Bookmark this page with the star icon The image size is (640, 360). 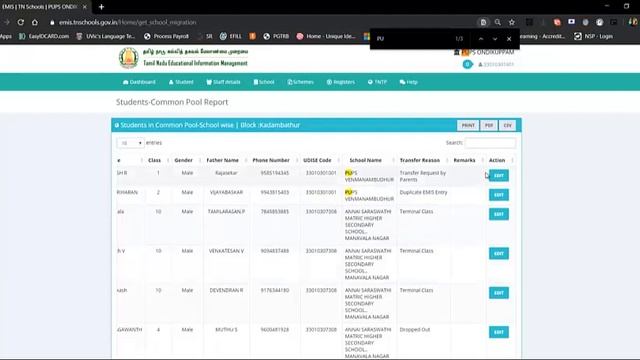[512, 22]
